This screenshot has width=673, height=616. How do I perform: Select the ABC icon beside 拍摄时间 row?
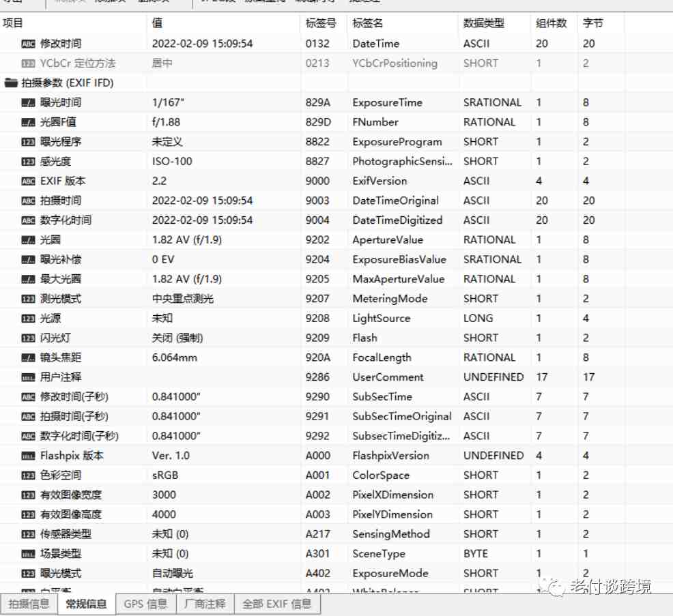[29, 201]
